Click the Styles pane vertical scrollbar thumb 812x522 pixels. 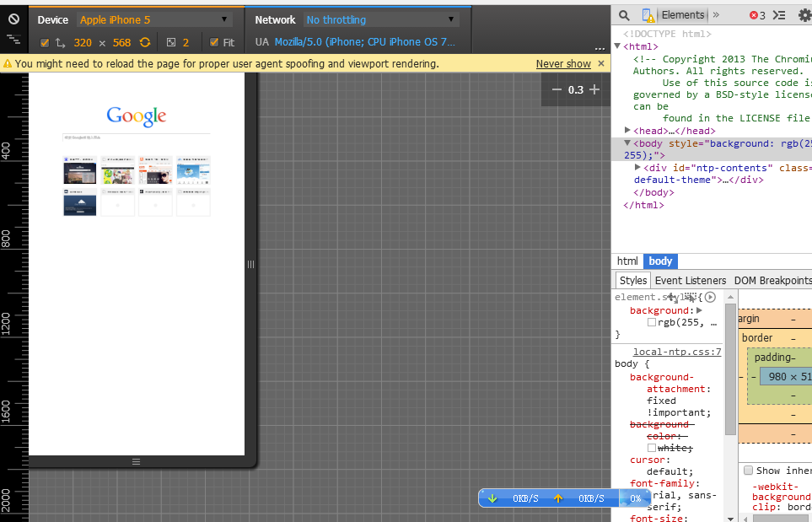tap(730, 369)
